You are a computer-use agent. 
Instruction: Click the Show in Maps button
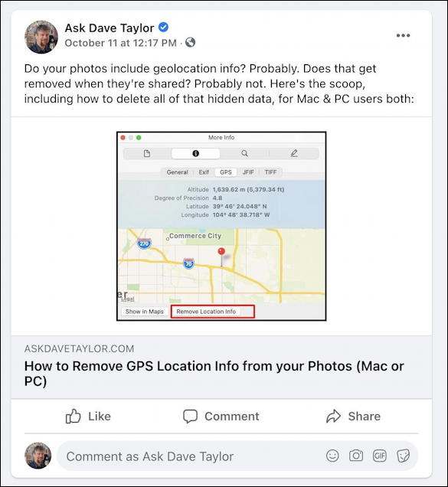(x=145, y=312)
